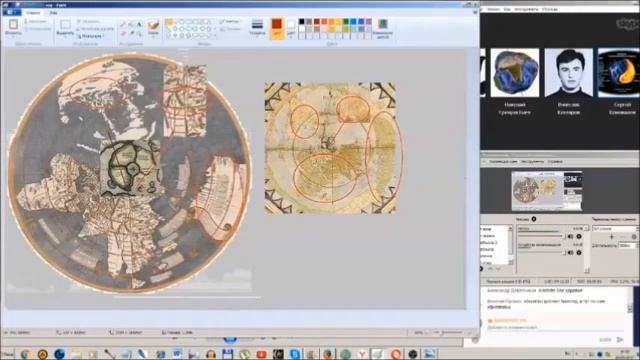The height and width of the screenshot is (360, 640).
Task: Open Chrome from the taskbar
Action: coord(25,354)
